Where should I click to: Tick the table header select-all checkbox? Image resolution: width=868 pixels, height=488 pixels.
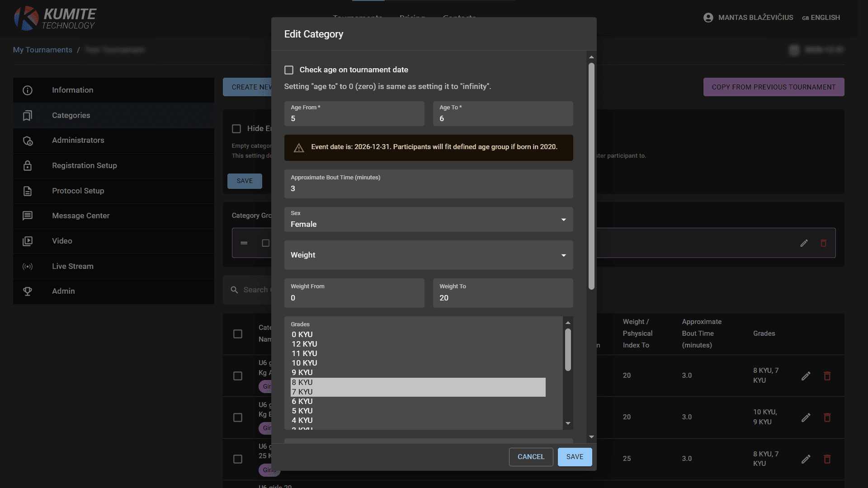(238, 334)
